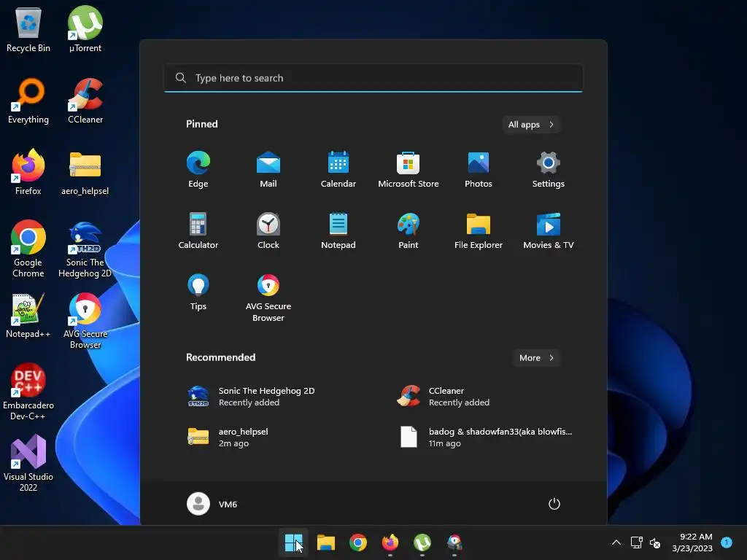Open the clock showing 9:22 AM
The image size is (747, 560).
(x=692, y=542)
